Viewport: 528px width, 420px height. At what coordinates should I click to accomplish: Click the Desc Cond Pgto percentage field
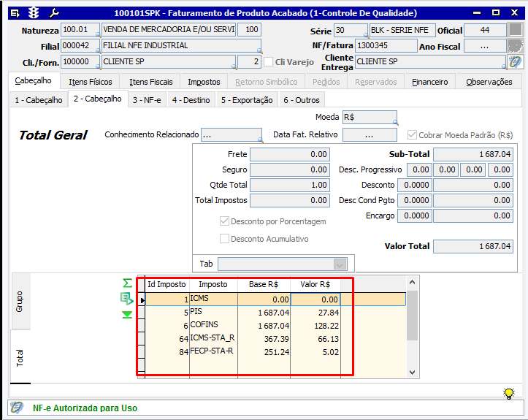[415, 200]
